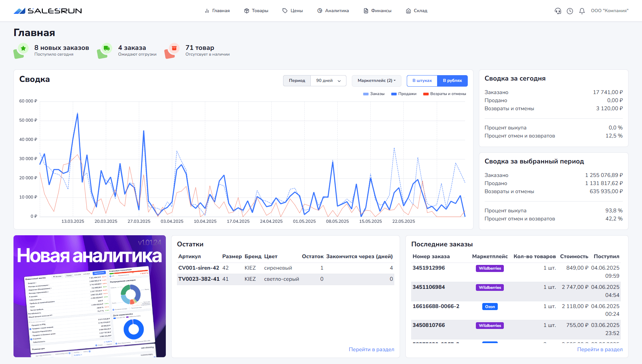642x364 pixels.
Task: Click the red out-of-stock box icon
Action: tap(174, 49)
